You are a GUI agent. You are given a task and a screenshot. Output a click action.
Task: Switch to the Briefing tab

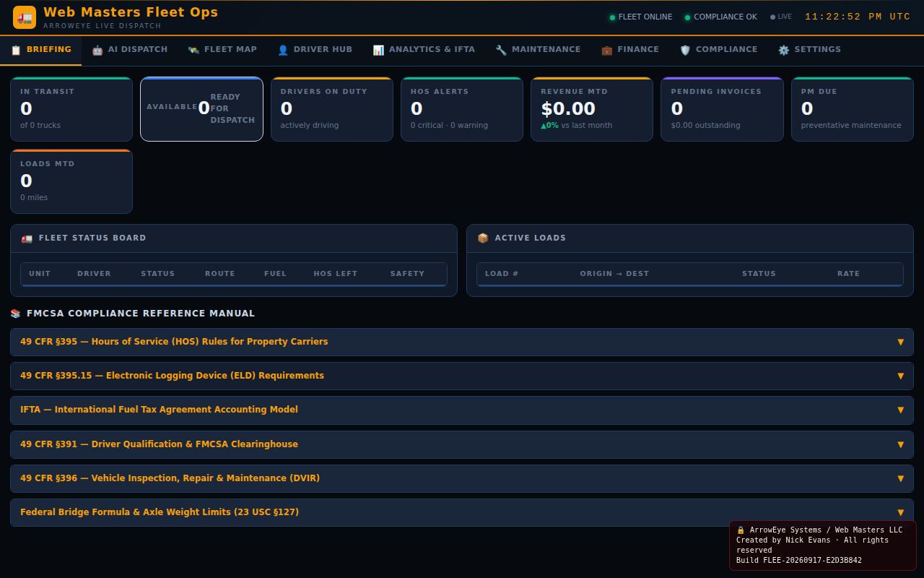point(41,50)
